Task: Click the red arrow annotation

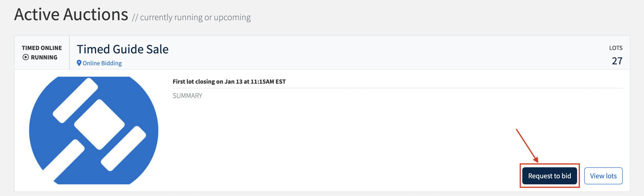Action: pos(527,145)
